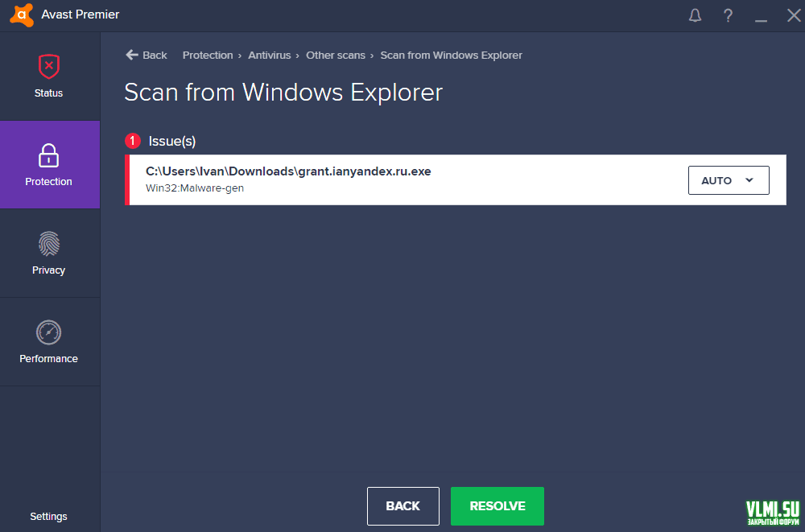
Task: Minimize the Avast Premier window
Action: click(x=761, y=15)
